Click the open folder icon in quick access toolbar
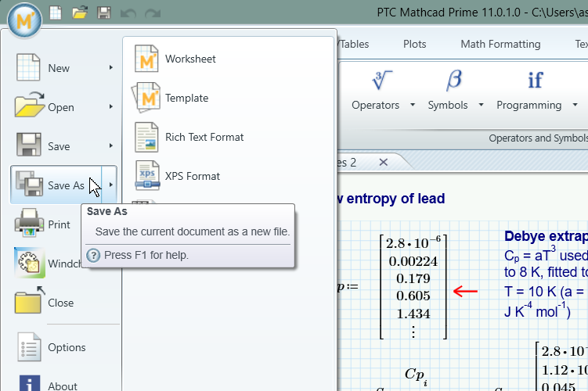 pos(79,13)
